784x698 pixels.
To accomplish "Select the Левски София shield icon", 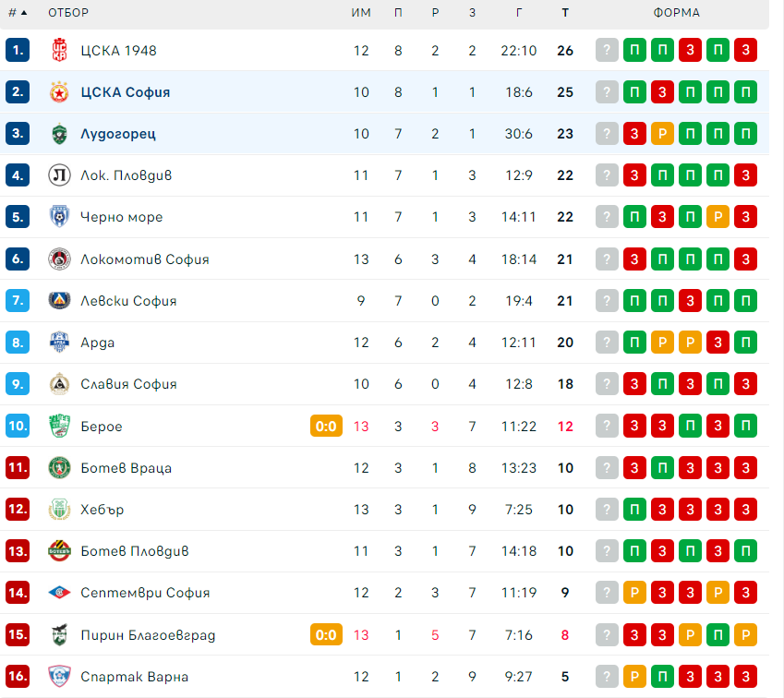I will (59, 300).
